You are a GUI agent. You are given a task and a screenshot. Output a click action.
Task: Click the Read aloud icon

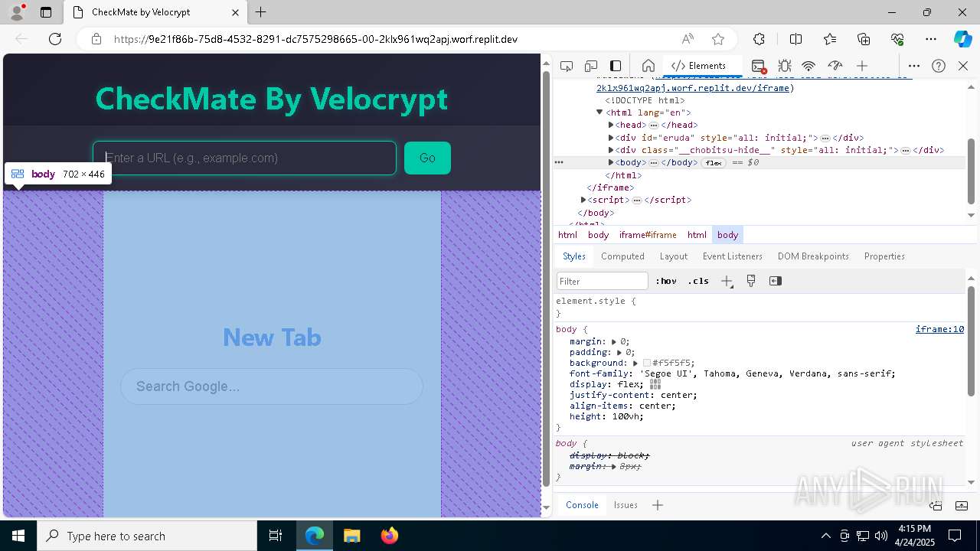[688, 39]
